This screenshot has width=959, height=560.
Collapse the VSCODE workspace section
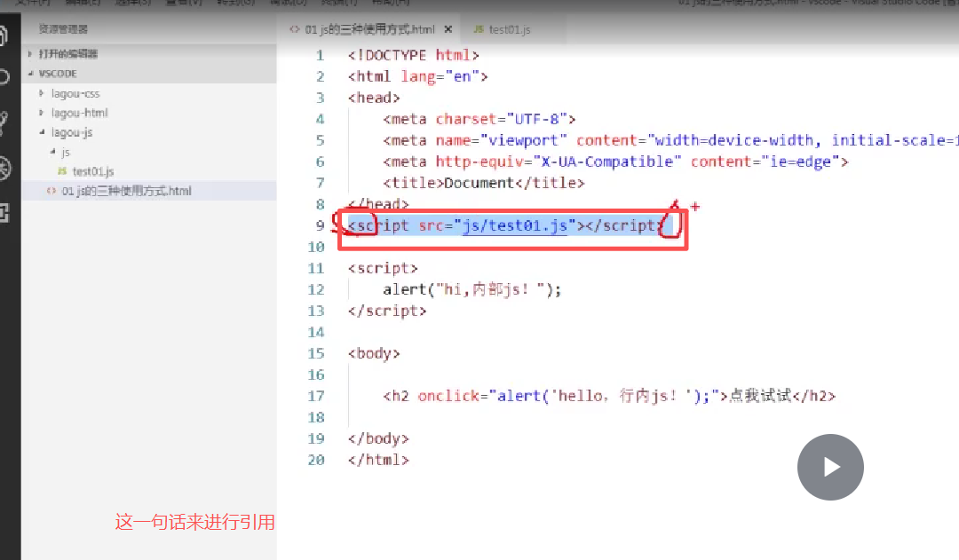click(148, 74)
